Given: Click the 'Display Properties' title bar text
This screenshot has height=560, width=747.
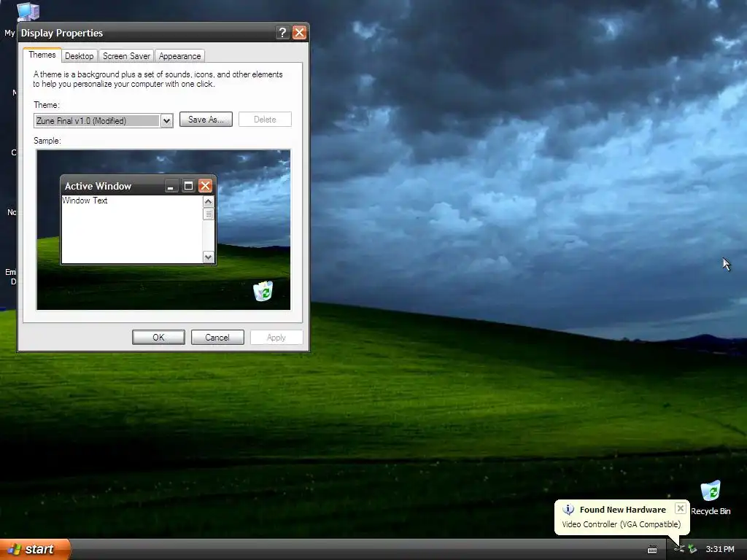Looking at the screenshot, I should pyautogui.click(x=62, y=33).
